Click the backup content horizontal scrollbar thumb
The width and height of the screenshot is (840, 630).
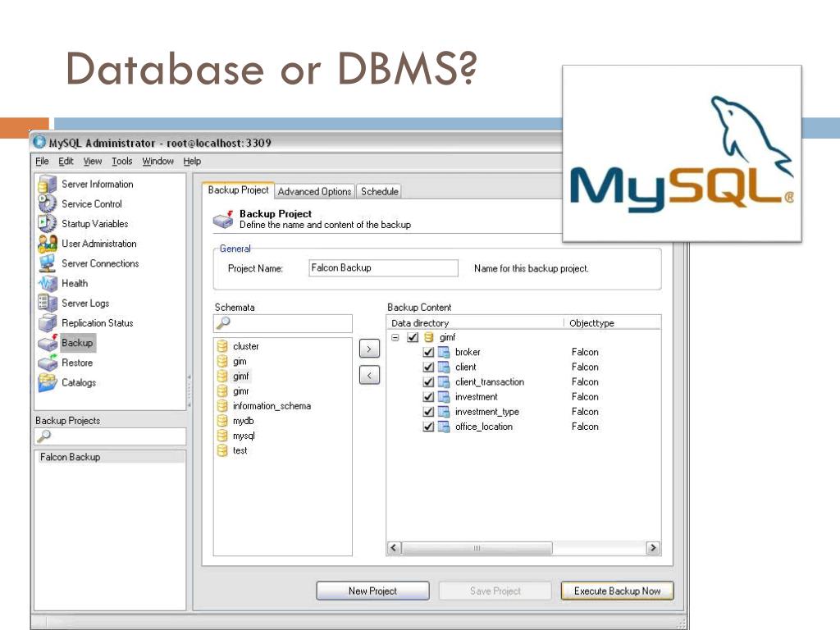click(x=477, y=547)
